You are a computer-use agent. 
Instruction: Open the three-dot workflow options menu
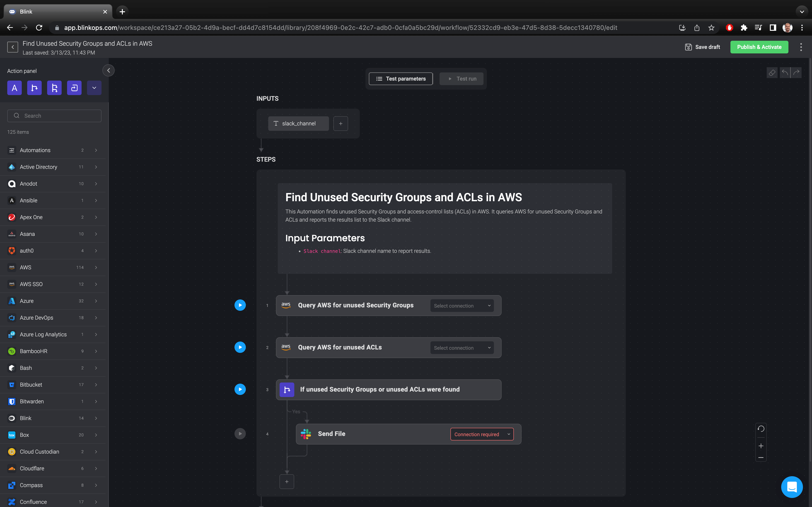pyautogui.click(x=801, y=47)
